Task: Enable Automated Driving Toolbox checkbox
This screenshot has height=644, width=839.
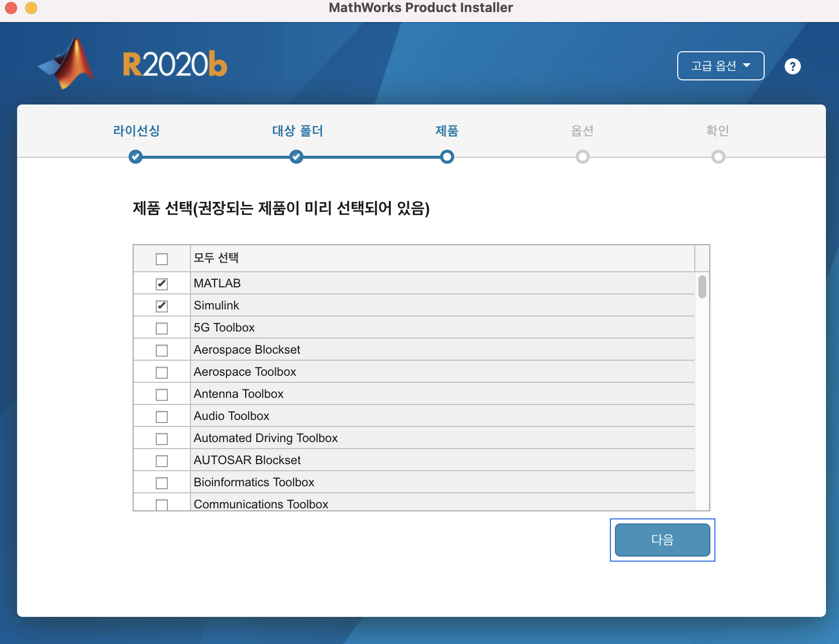Action: (162, 439)
